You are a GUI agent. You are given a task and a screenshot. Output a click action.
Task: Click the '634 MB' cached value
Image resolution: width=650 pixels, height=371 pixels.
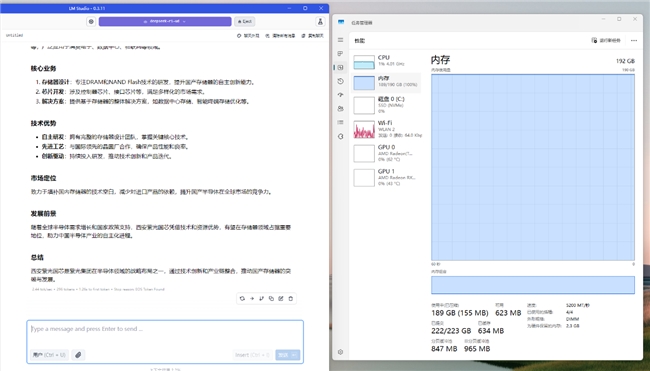click(491, 331)
